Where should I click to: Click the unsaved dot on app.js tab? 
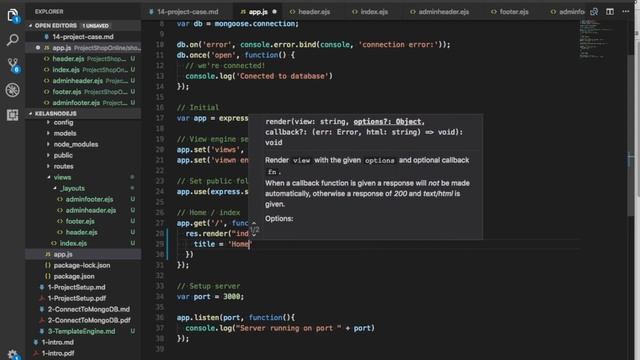[x=274, y=12]
